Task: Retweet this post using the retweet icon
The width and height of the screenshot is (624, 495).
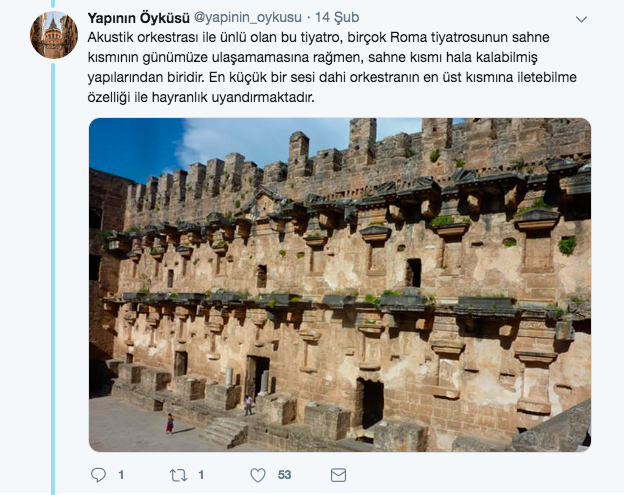Action: (178, 475)
